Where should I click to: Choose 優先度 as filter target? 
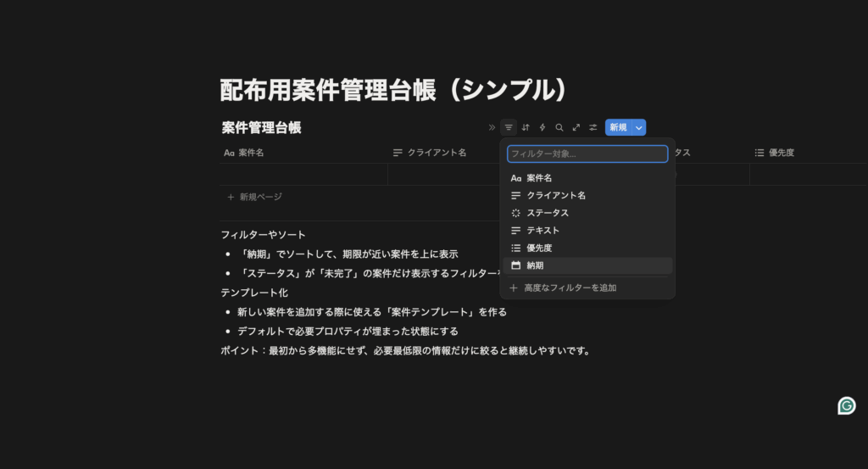(x=539, y=248)
